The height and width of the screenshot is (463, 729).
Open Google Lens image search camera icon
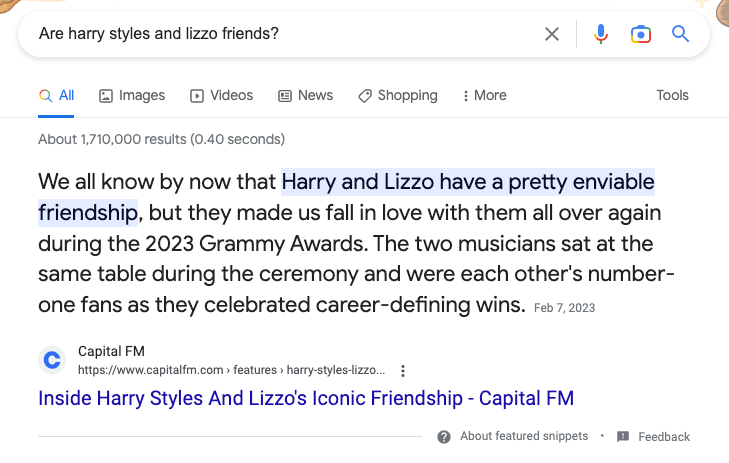[x=640, y=34]
